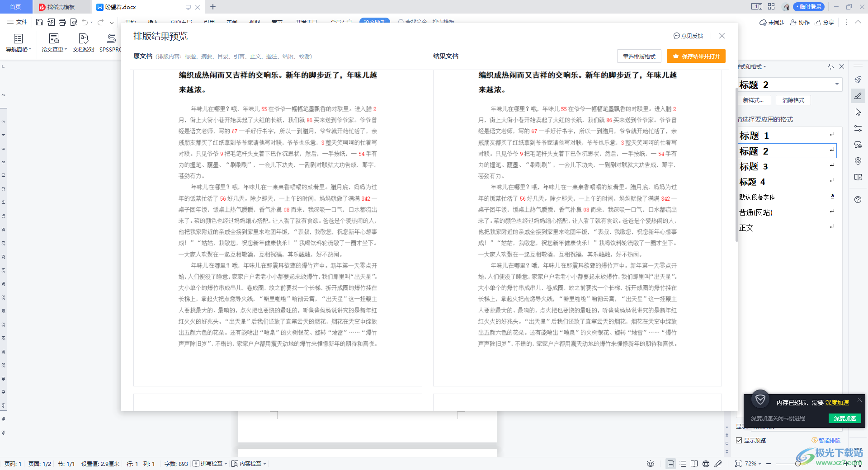The width and height of the screenshot is (868, 470).
Task: Switch to the 找稻壳模板 tab
Action: tap(61, 7)
